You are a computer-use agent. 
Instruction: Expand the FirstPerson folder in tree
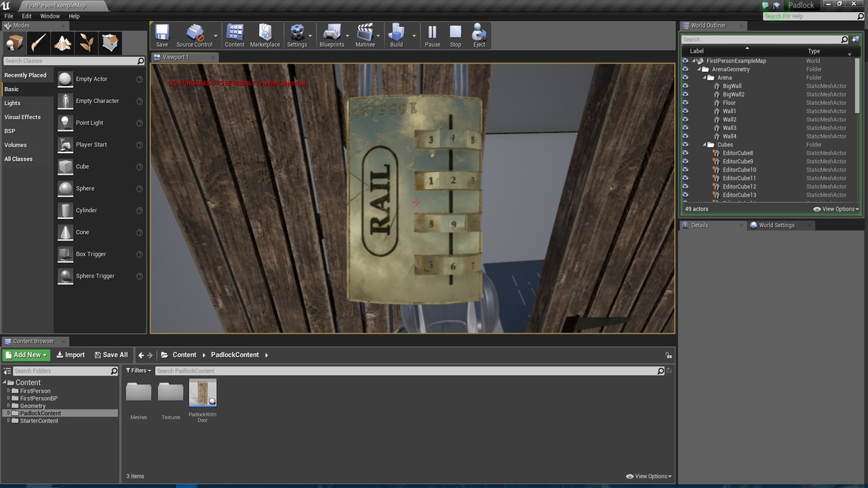click(x=9, y=391)
